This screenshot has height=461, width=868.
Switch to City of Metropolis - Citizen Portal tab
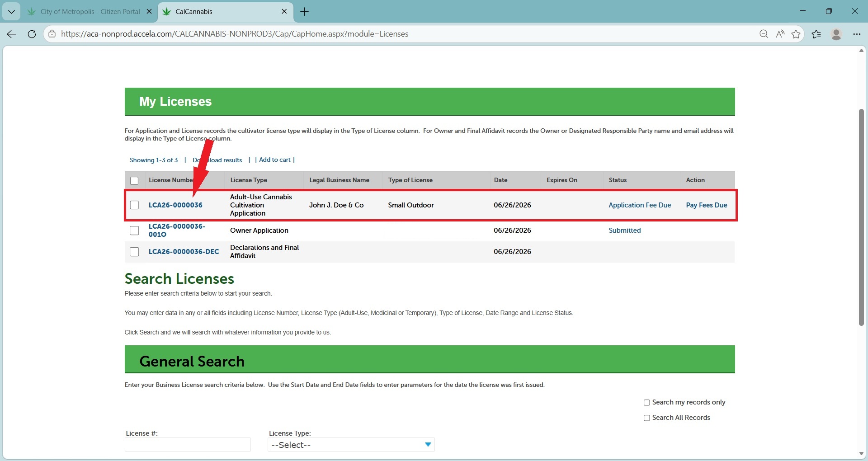pyautogui.click(x=90, y=12)
